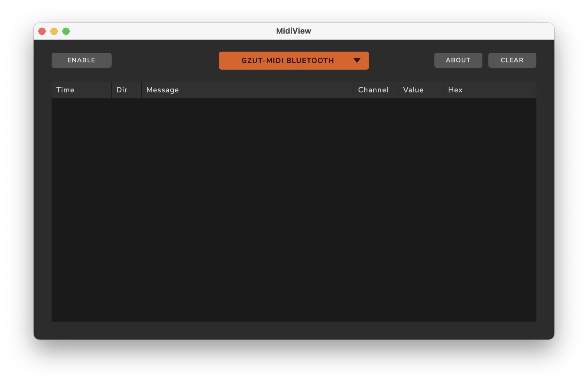Minimize the MidiView window

(x=54, y=31)
